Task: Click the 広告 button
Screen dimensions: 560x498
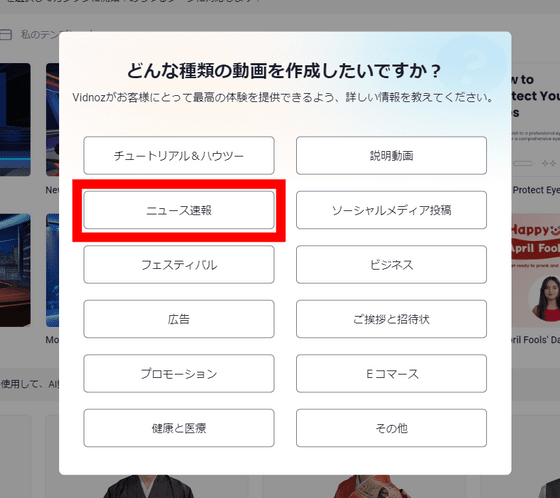Action: [179, 319]
